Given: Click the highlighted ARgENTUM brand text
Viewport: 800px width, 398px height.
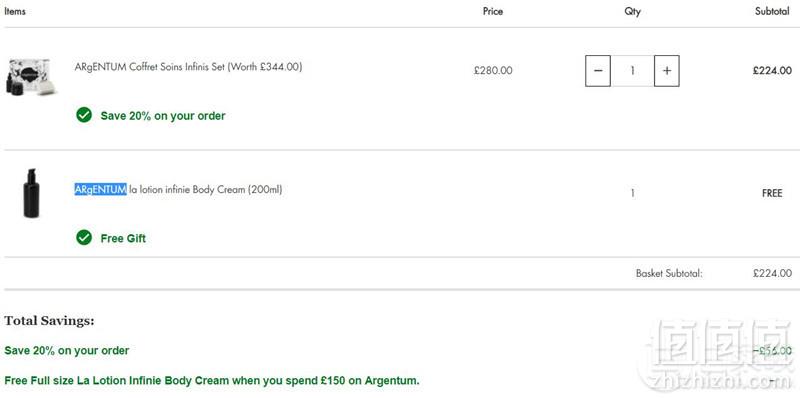Looking at the screenshot, I should (x=101, y=190).
